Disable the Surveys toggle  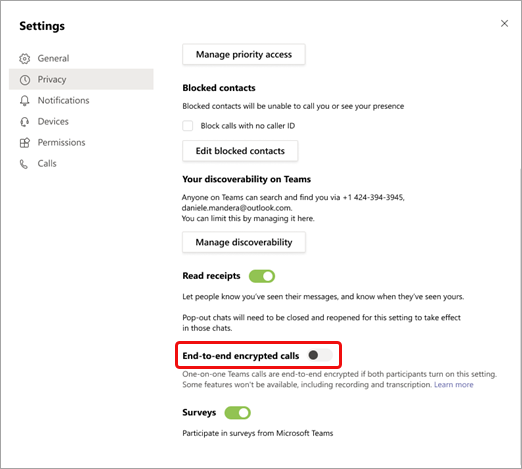237,413
